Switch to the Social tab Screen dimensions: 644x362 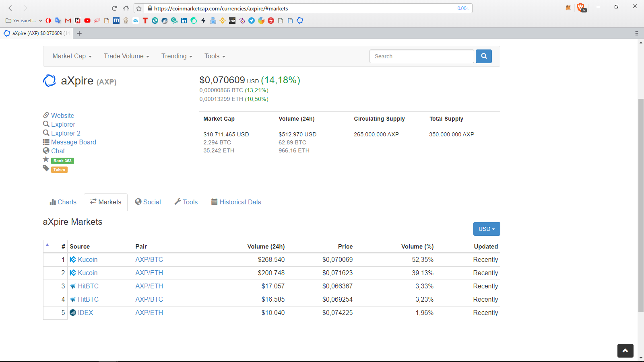148,202
